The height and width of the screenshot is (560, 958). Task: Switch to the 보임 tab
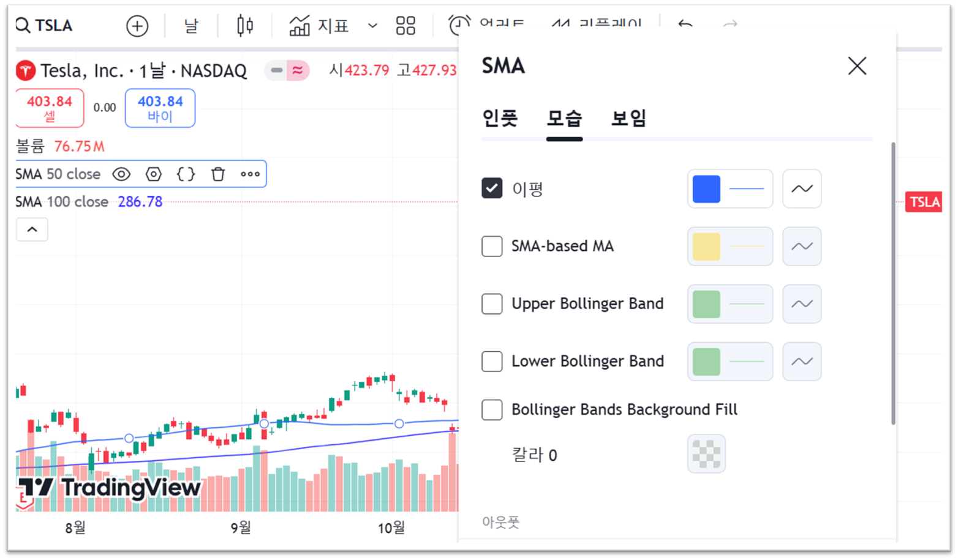pos(628,118)
